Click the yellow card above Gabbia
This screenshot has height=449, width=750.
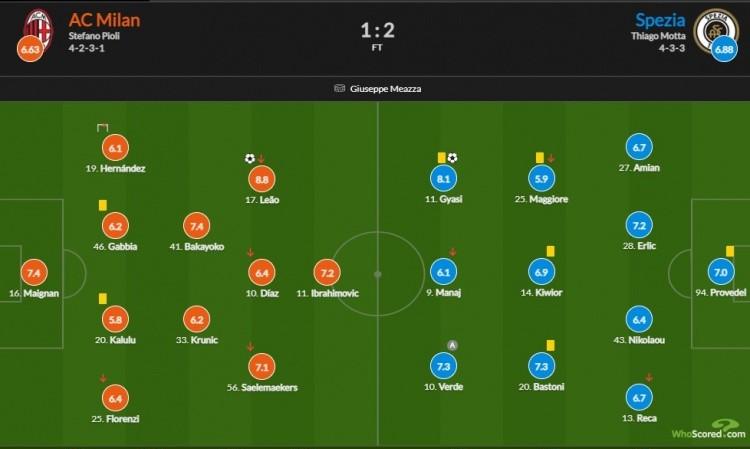(x=102, y=205)
